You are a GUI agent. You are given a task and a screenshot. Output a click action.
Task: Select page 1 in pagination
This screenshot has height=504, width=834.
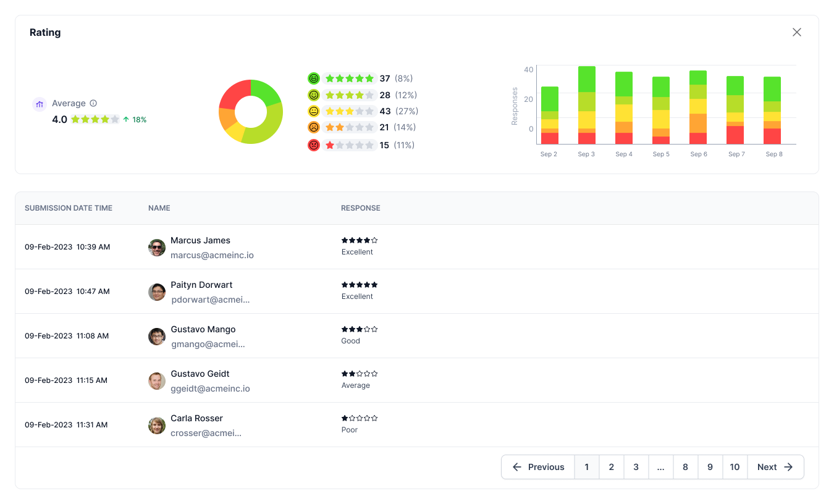point(587,467)
